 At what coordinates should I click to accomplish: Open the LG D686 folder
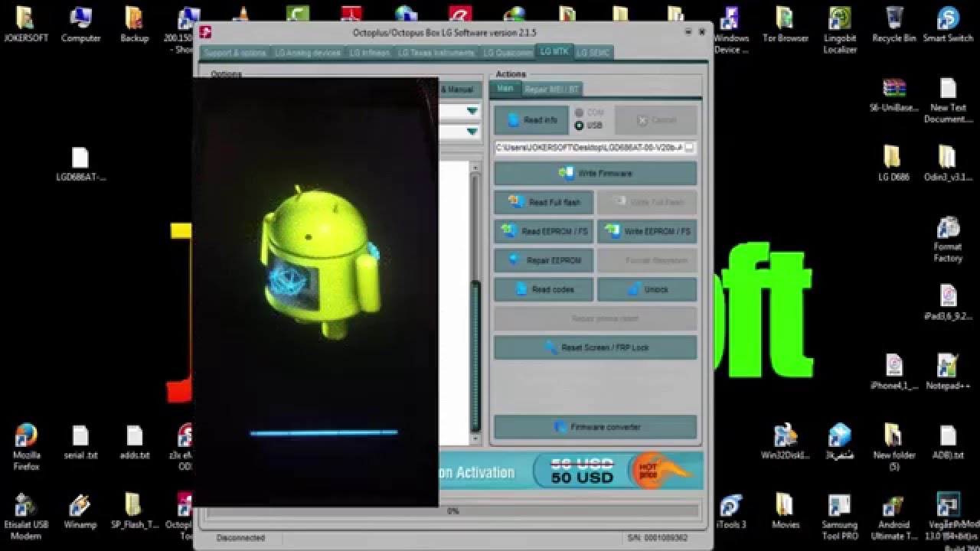893,163
